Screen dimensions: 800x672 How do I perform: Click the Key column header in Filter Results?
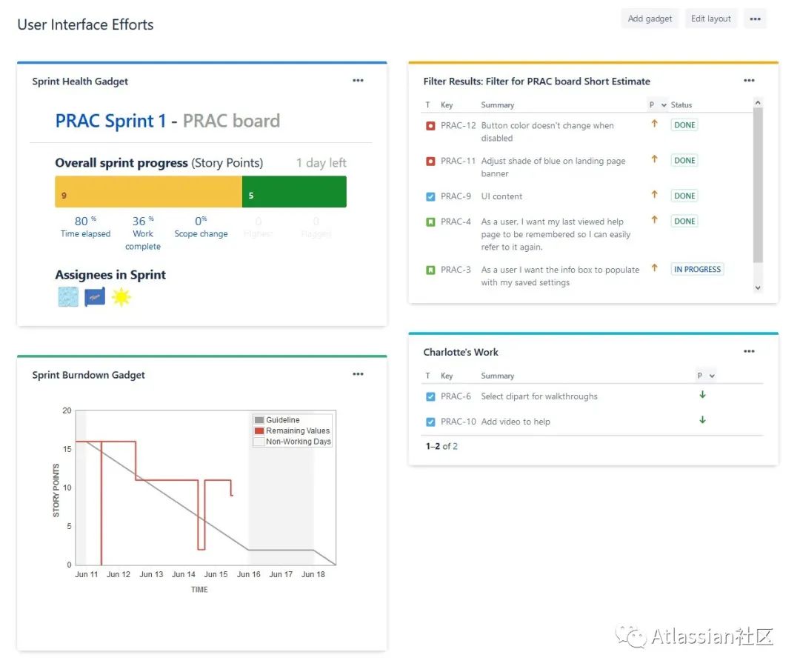coord(447,104)
